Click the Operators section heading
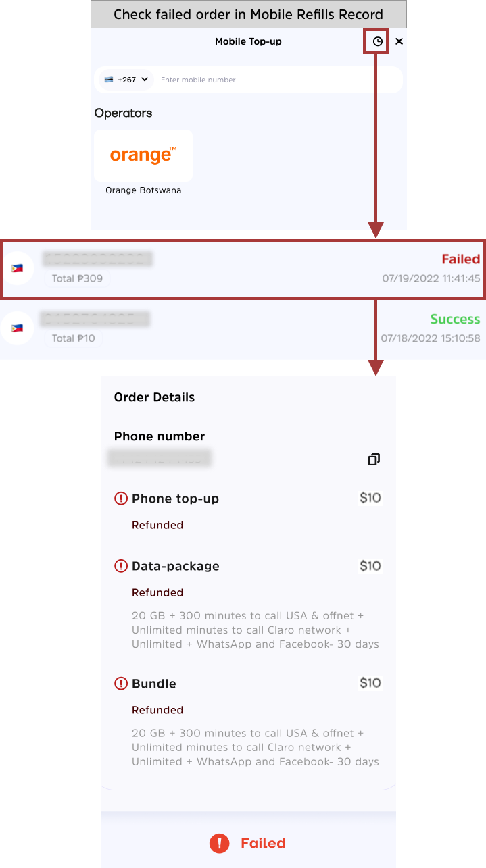 pyautogui.click(x=124, y=113)
